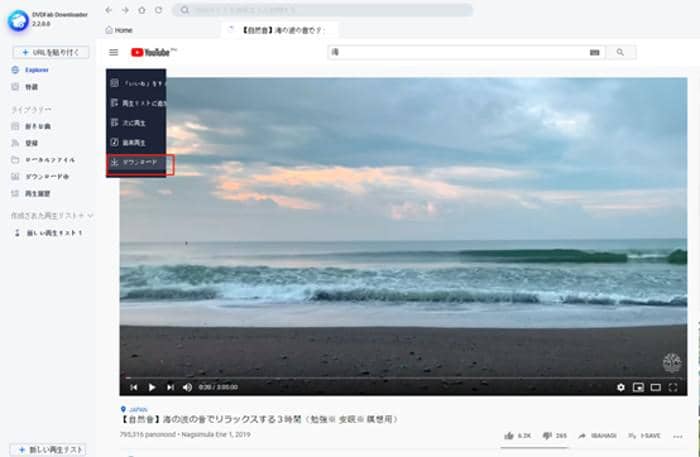Collapse the 作成された再生リスト section chevron
This screenshot has height=457, width=700.
pos(90,216)
